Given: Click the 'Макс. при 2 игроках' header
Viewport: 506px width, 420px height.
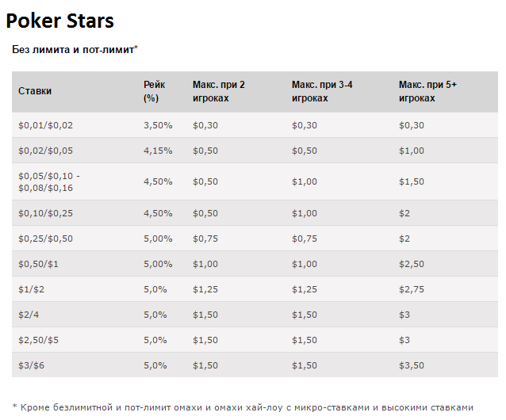Looking at the screenshot, I should (x=219, y=91).
